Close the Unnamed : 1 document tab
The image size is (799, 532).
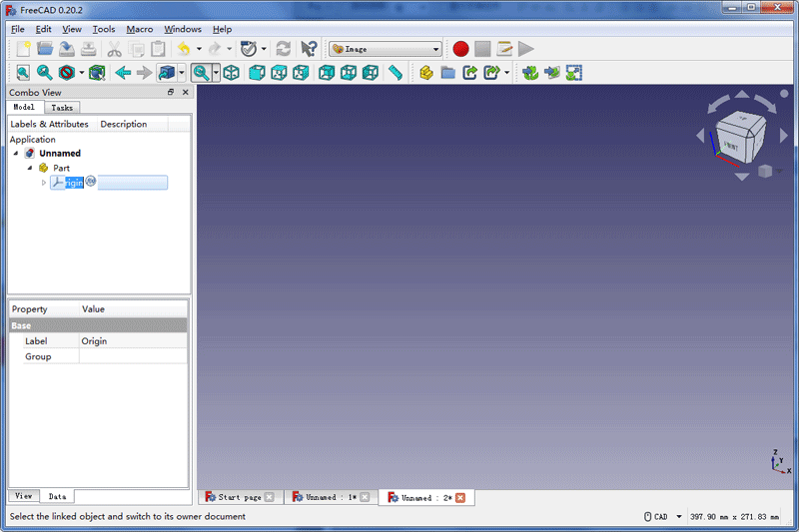[x=365, y=497]
